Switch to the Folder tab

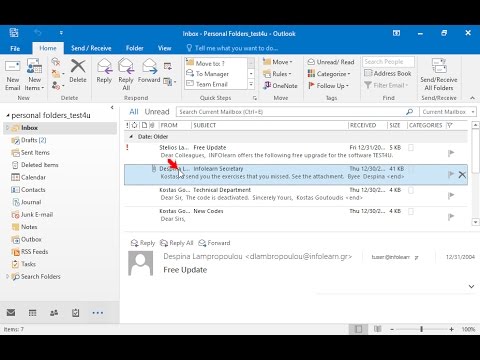[x=135, y=48]
